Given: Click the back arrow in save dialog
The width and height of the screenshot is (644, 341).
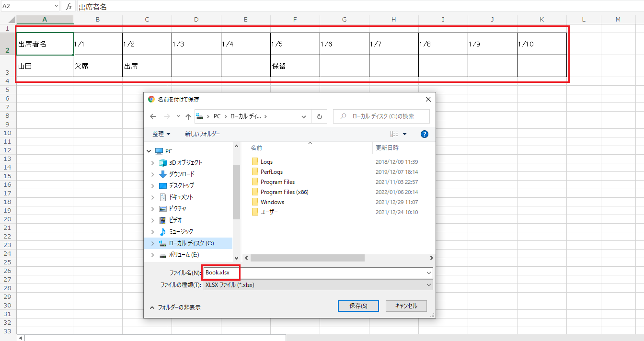Looking at the screenshot, I should point(153,116).
